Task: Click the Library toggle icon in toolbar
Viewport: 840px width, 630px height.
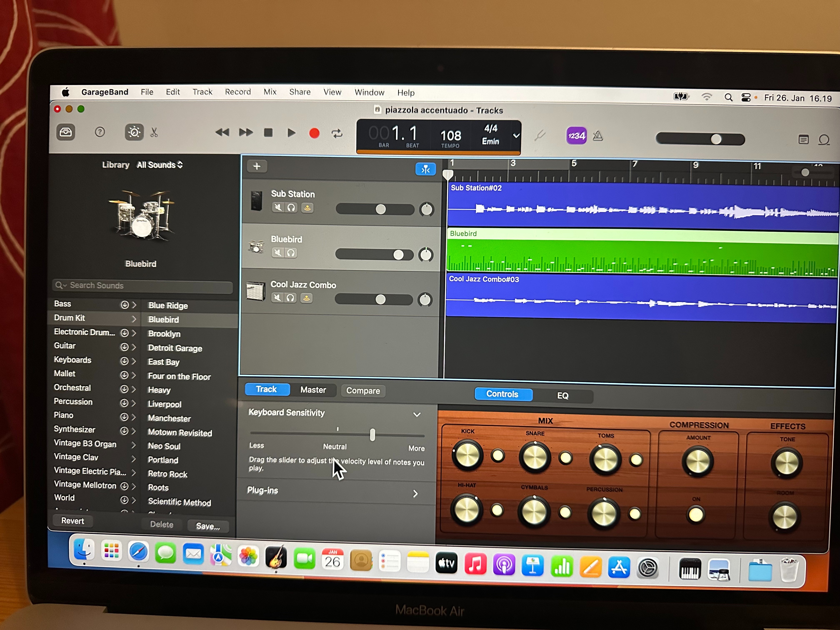Action: pyautogui.click(x=66, y=132)
